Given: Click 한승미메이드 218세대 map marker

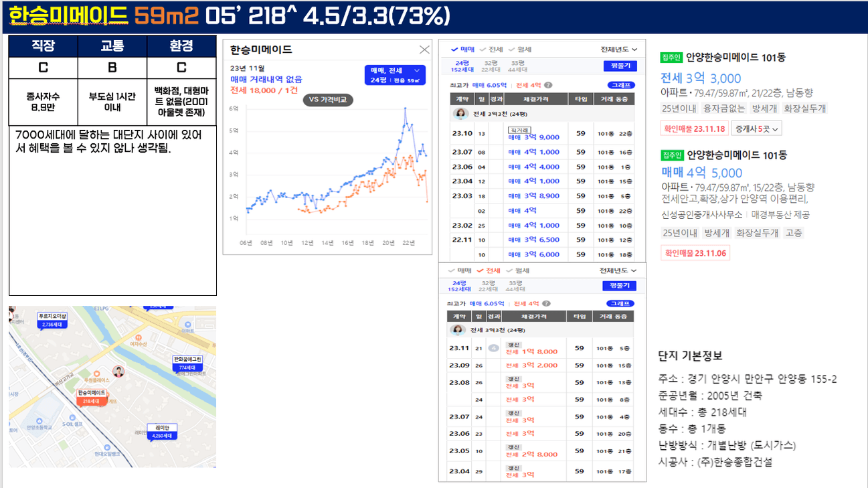Looking at the screenshot, I should click(x=92, y=397).
